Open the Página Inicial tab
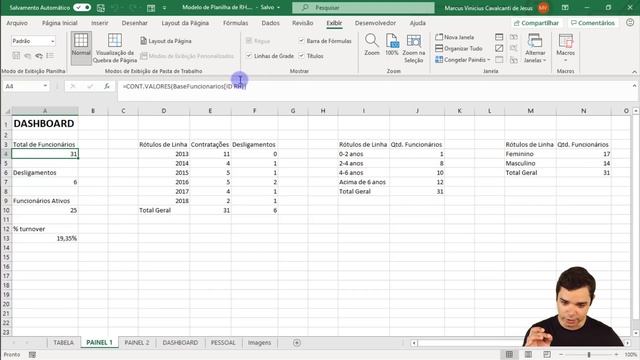 coord(60,23)
